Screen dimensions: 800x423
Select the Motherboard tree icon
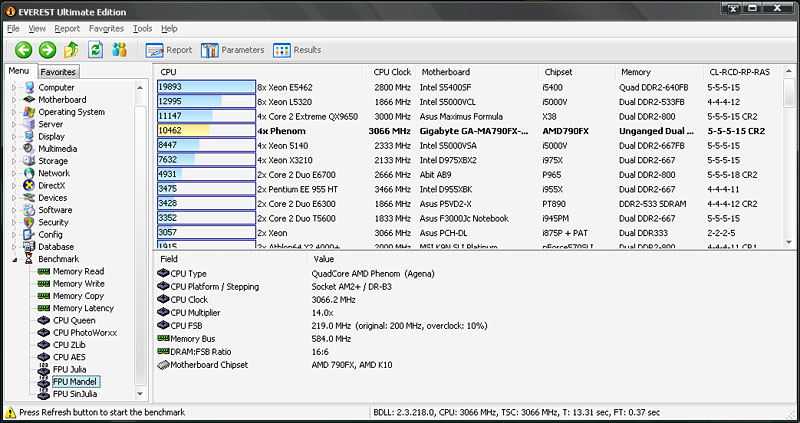[30, 99]
